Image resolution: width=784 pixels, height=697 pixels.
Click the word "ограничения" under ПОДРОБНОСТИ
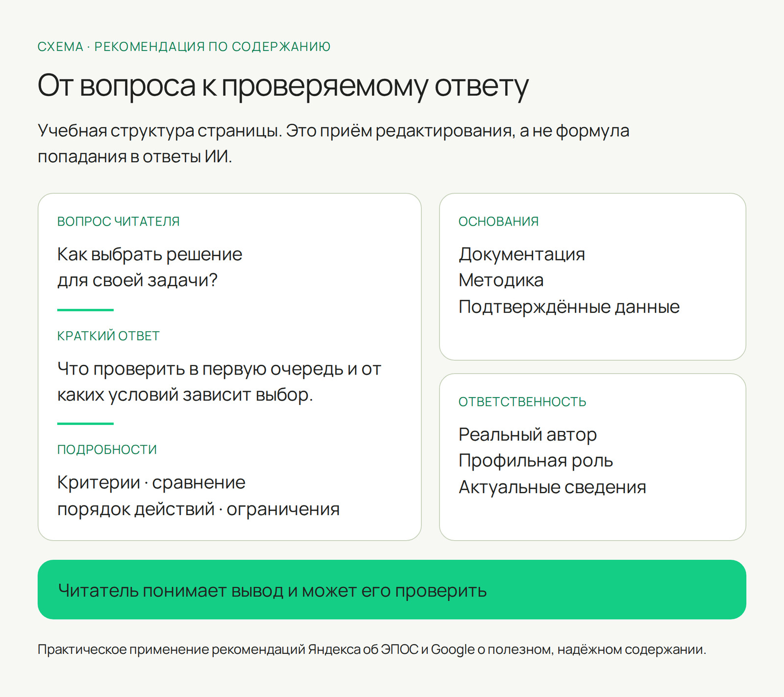(283, 509)
